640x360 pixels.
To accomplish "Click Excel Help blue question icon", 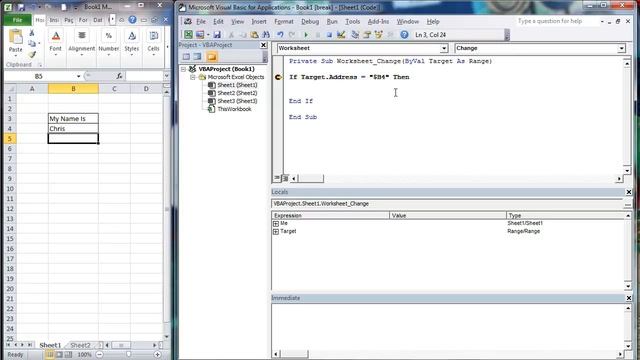I will coord(132,20).
